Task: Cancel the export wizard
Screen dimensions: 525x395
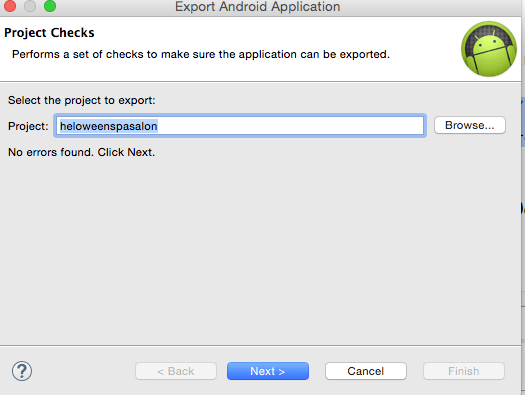Action: coord(366,371)
